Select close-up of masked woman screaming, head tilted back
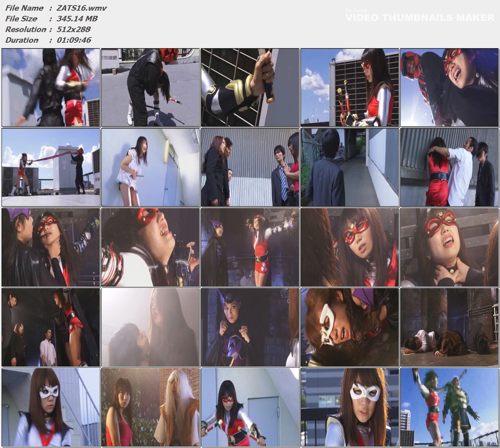 [150, 247]
